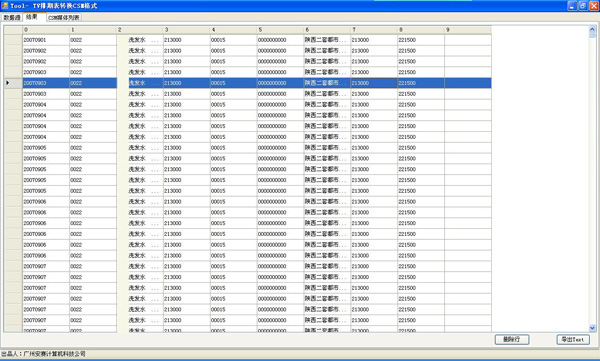The width and height of the screenshot is (600, 361).
Task: Click the 洗发水 cell in the highlighted row
Action: (140, 83)
